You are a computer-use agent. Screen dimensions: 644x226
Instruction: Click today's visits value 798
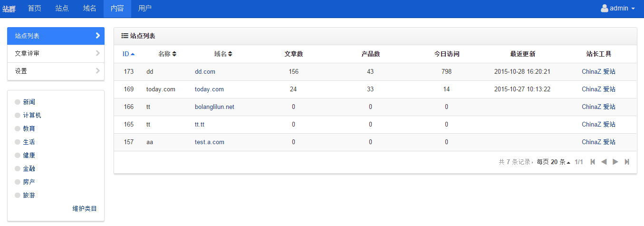click(x=446, y=71)
